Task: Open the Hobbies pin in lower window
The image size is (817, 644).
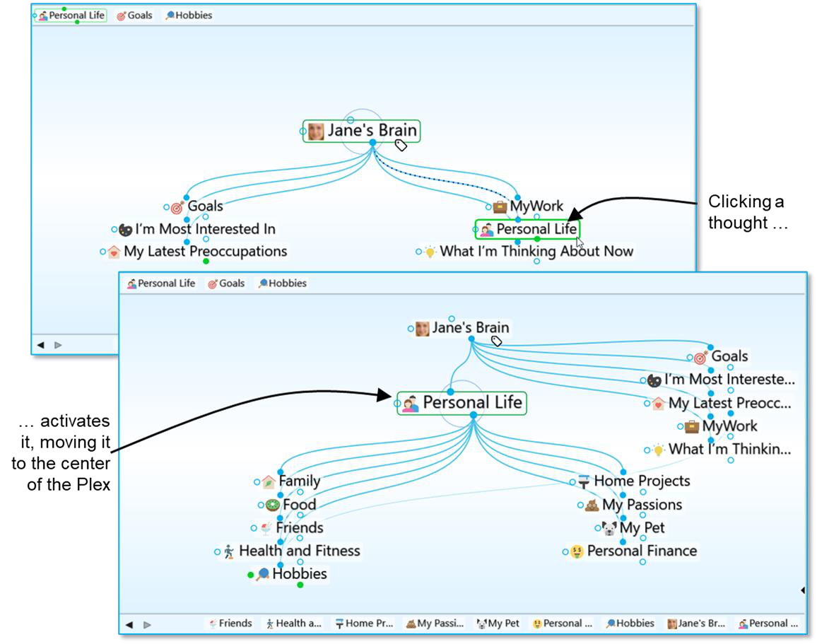Action: click(281, 283)
